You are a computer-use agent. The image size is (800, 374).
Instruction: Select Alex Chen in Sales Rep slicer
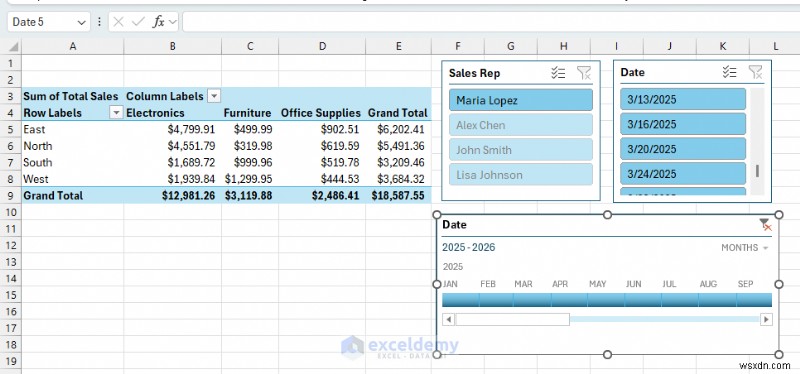coord(521,125)
